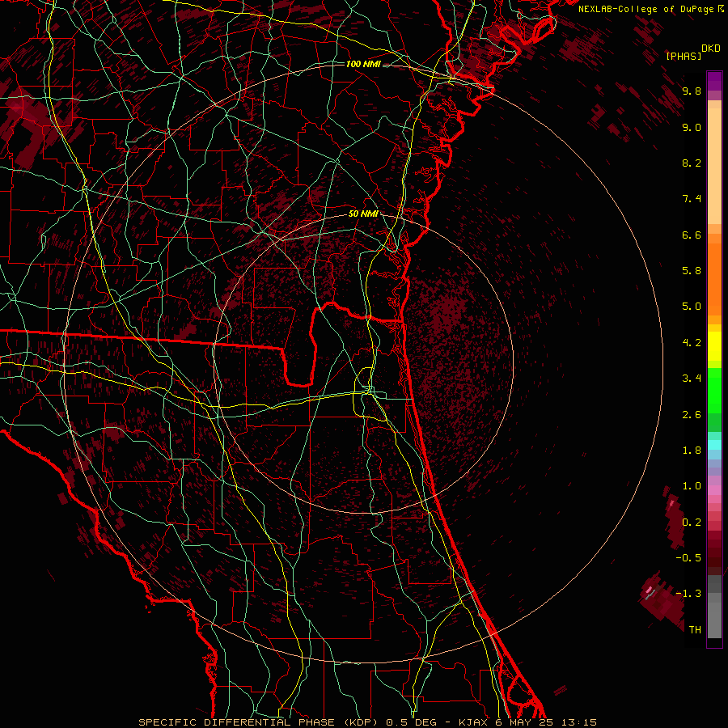Screen dimensions: 728x728
Task: Click the DKD units label above color bar
Action: tap(711, 49)
